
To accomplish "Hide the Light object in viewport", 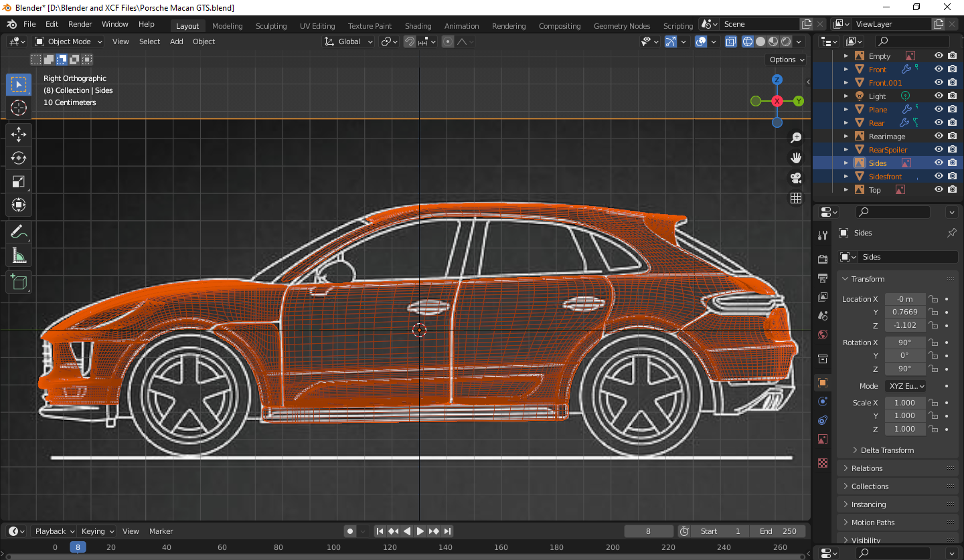I will pyautogui.click(x=939, y=96).
